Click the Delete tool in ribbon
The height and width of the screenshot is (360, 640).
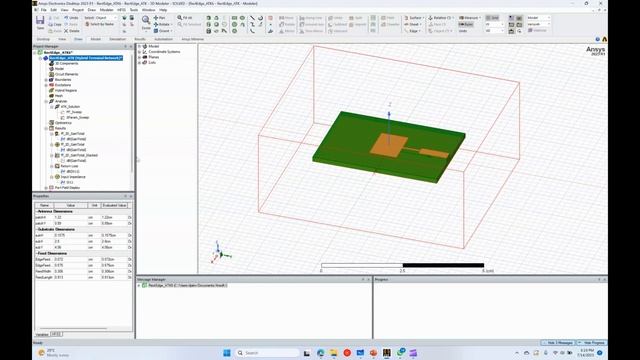(x=71, y=31)
